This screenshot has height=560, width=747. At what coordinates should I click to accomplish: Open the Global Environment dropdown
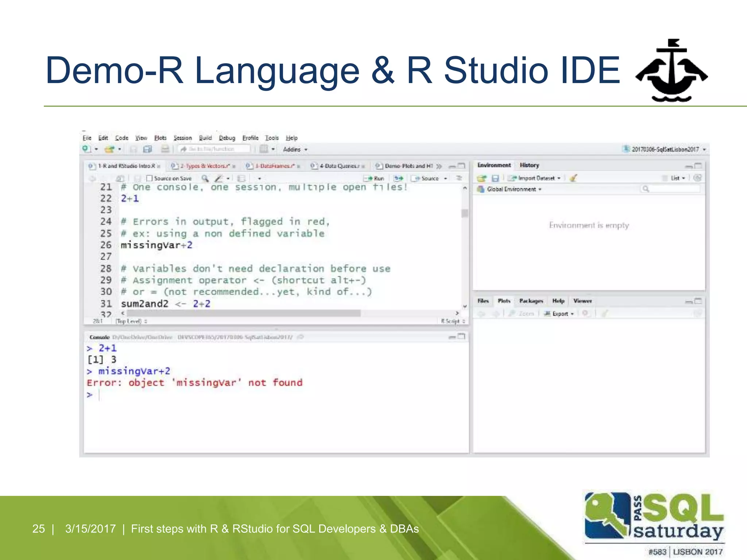(x=510, y=189)
